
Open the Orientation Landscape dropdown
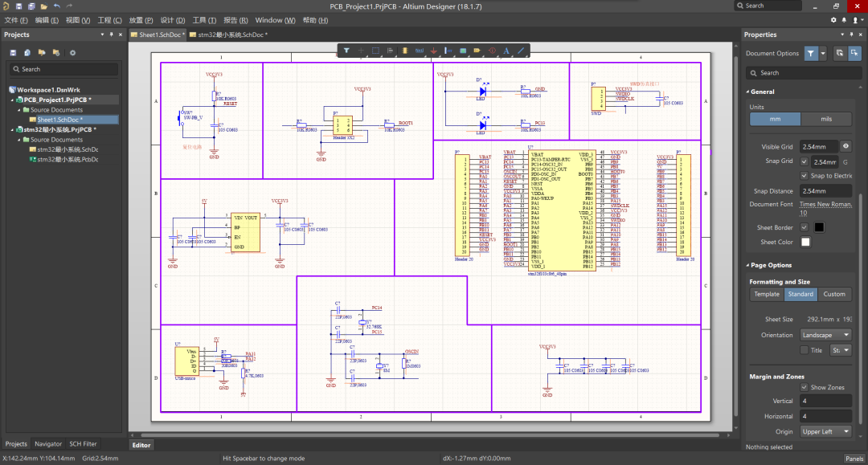825,335
